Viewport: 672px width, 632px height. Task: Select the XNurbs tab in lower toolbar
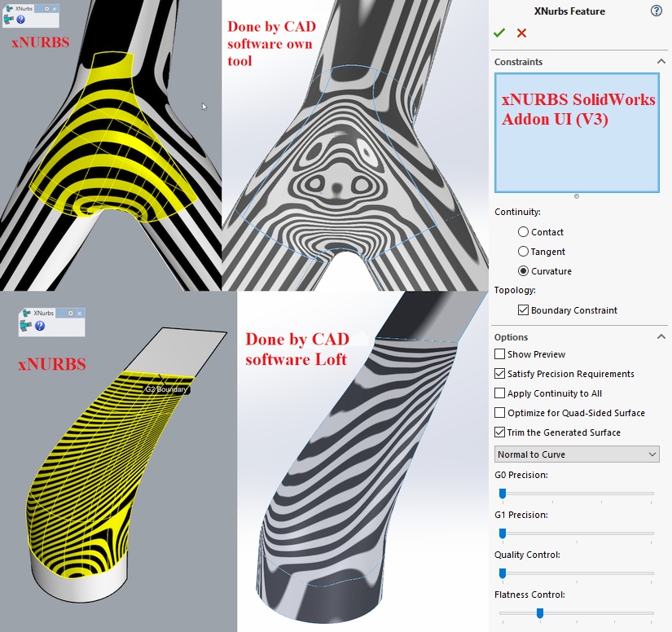pyautogui.click(x=38, y=314)
